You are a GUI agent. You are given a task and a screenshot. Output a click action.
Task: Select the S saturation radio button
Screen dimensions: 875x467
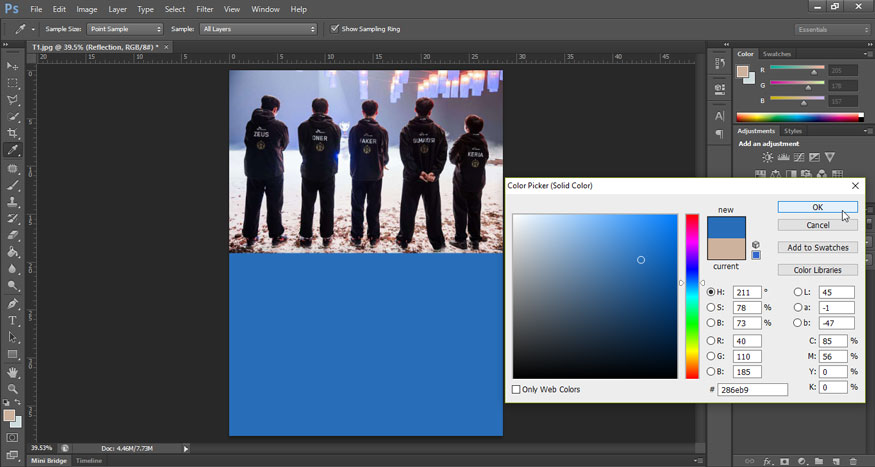711,308
